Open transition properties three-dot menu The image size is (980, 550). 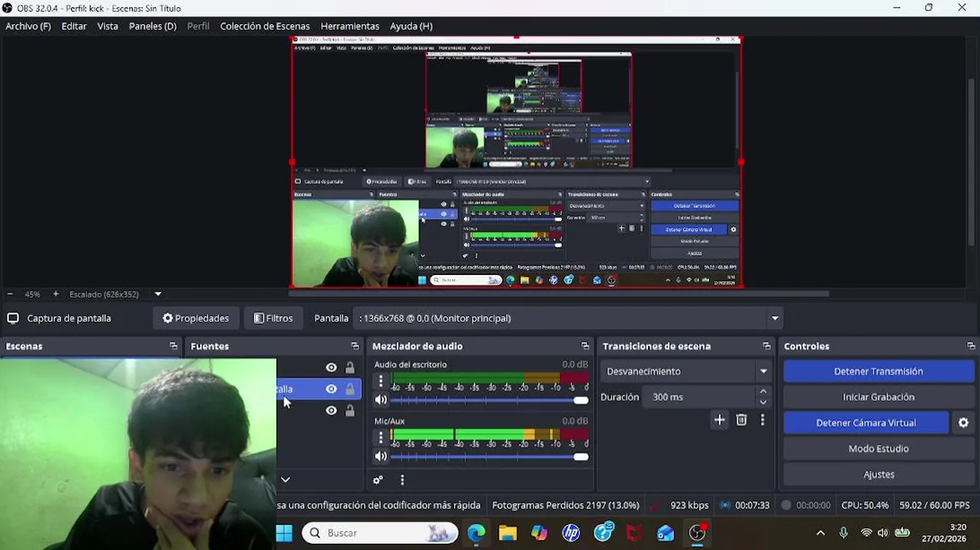click(762, 420)
